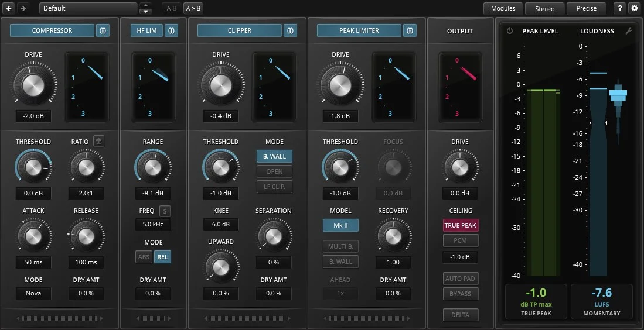Open help with question mark icon
The width and height of the screenshot is (644, 330).
620,8
